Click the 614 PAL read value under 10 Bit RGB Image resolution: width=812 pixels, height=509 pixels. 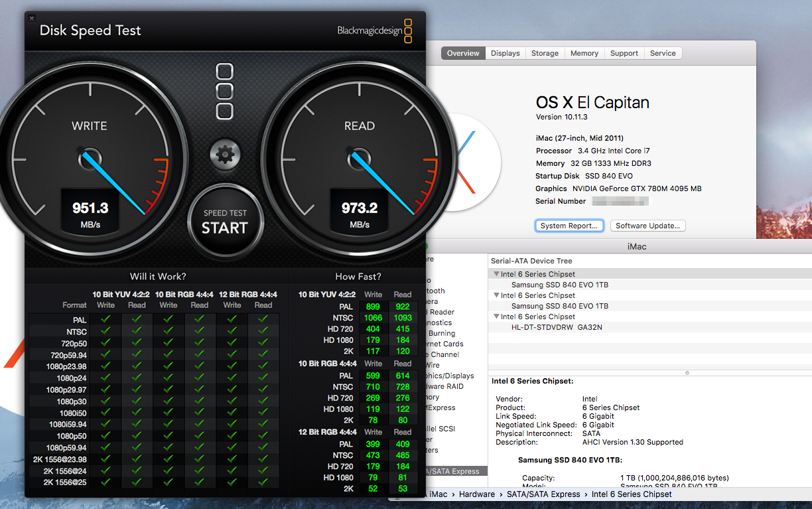[x=403, y=376]
